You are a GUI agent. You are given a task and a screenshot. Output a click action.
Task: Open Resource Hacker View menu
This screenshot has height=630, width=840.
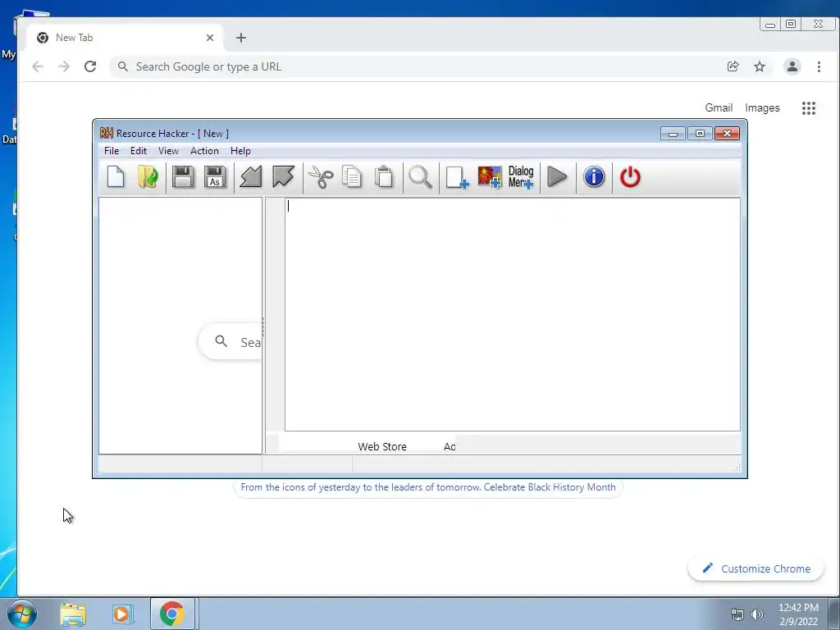(x=168, y=151)
